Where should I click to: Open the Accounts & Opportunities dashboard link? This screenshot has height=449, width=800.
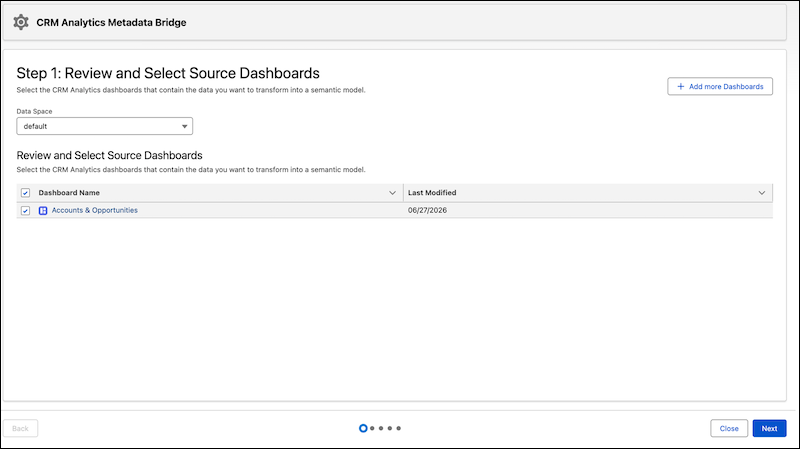click(x=94, y=210)
